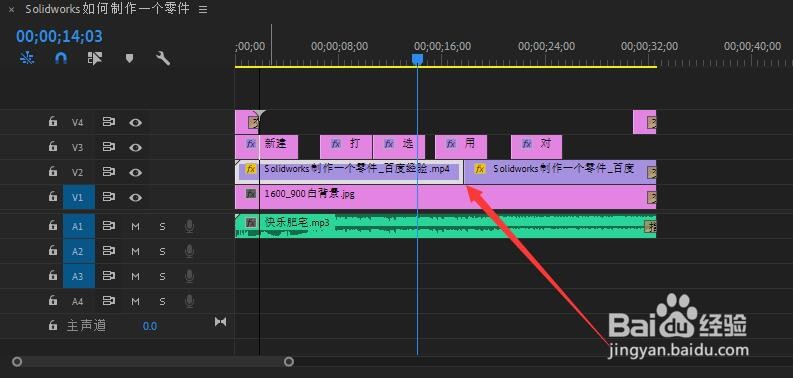Select the 打 title clip on V3

346,147
